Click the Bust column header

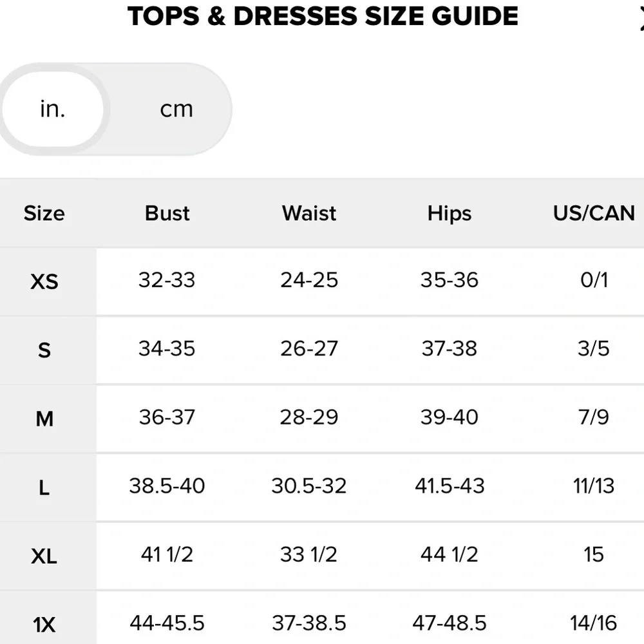[x=167, y=214]
